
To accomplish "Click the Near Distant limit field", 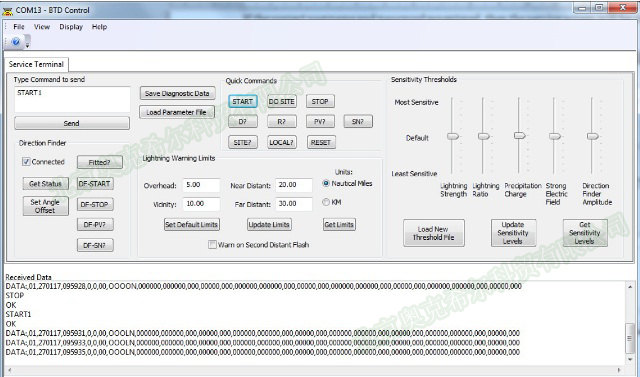I will [x=294, y=185].
